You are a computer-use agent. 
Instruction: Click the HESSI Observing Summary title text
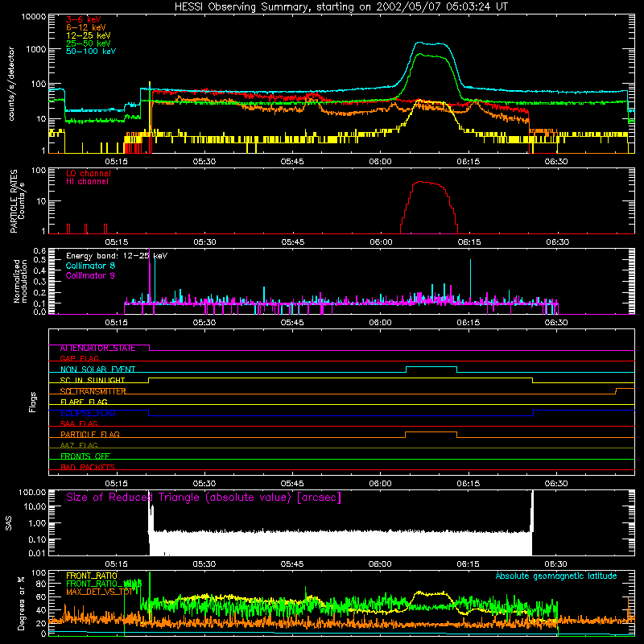click(x=341, y=6)
